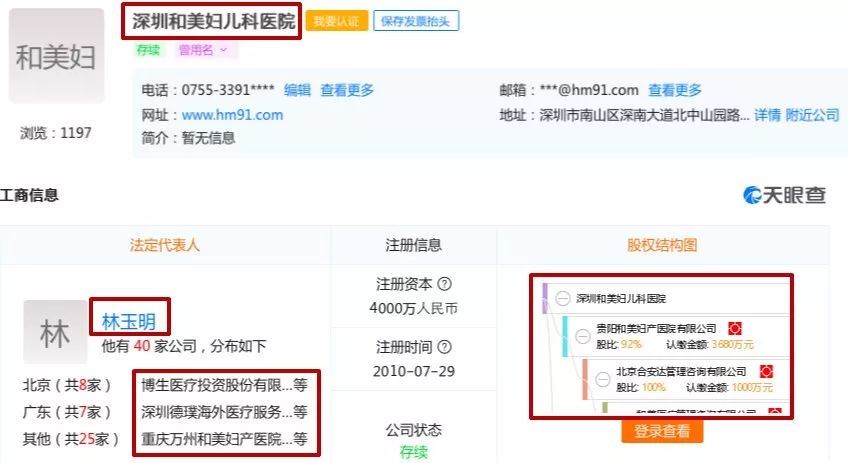Click the 详情 address link
The height and width of the screenshot is (463, 848).
[x=767, y=115]
